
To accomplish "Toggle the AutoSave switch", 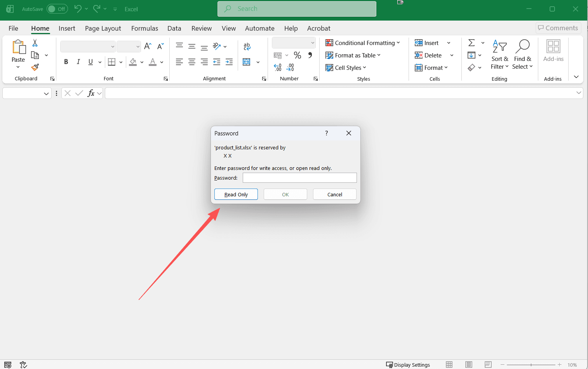I will pos(57,9).
